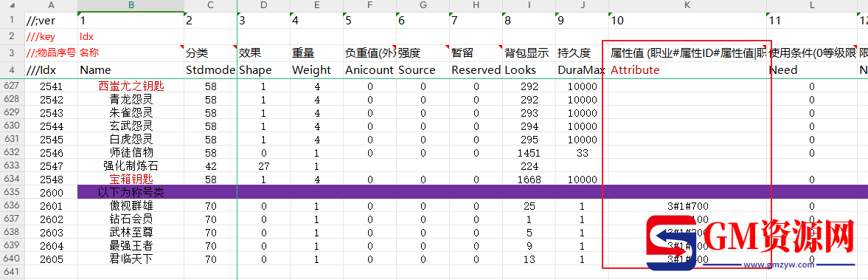Click the 'DuraMax' cell
Image resolution: width=868 pixels, height=280 pixels.
tap(583, 70)
